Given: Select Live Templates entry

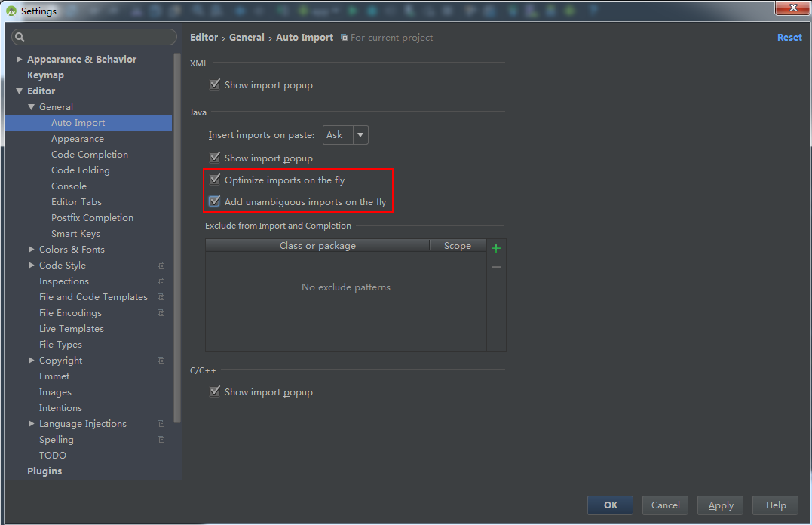Looking at the screenshot, I should tap(72, 329).
